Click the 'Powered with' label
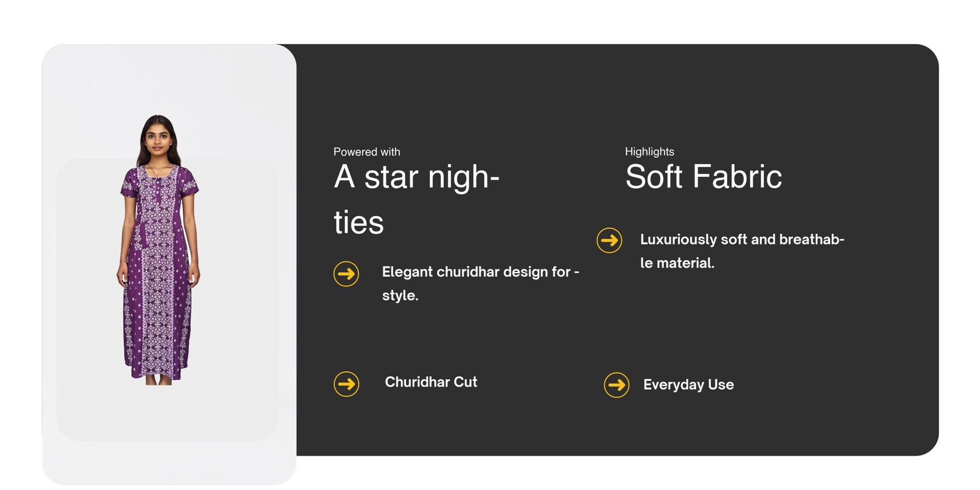Image resolution: width=980 pixels, height=490 pixels. pyautogui.click(x=366, y=152)
